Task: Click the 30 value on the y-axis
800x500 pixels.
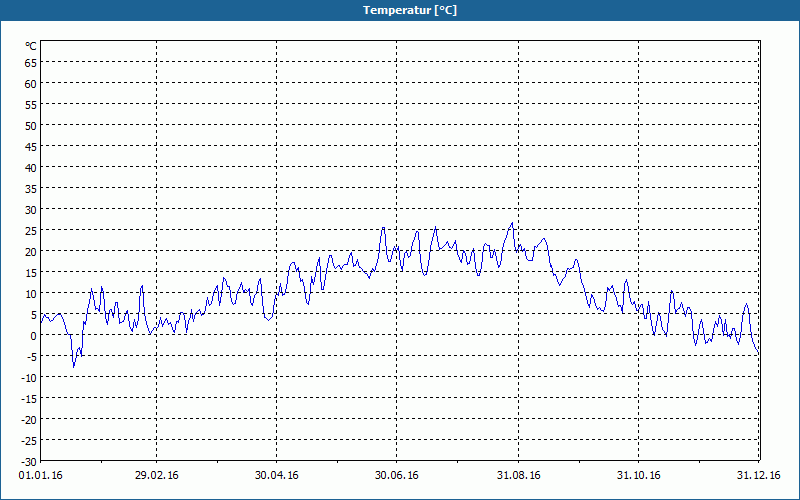Action: (31, 210)
